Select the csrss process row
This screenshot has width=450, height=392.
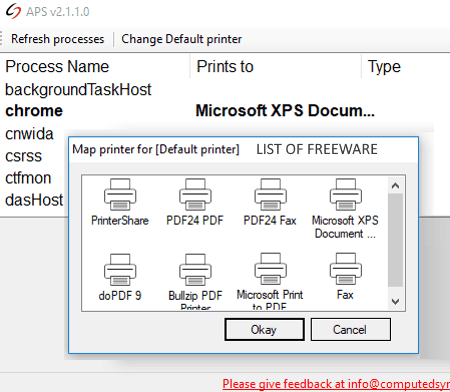point(23,156)
